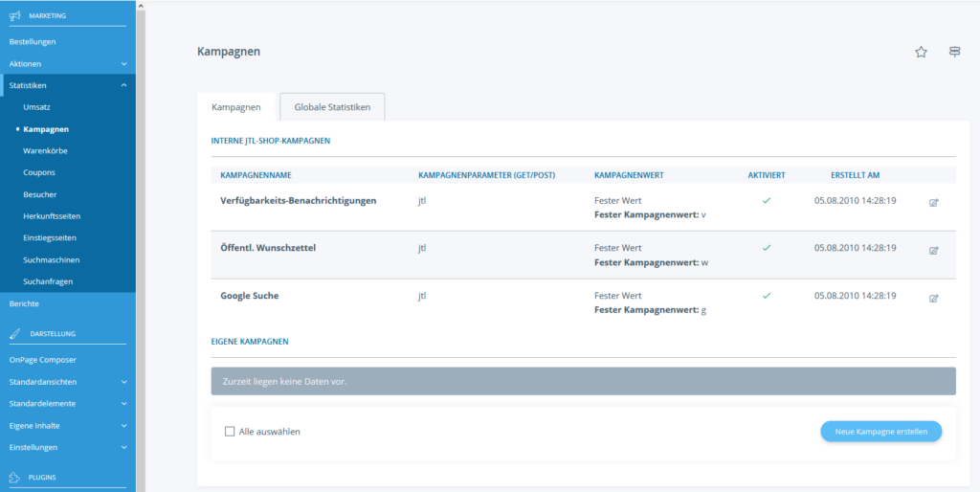Expand the Standardansichten submenu
Image resolution: width=980 pixels, height=492 pixels.
tap(124, 381)
